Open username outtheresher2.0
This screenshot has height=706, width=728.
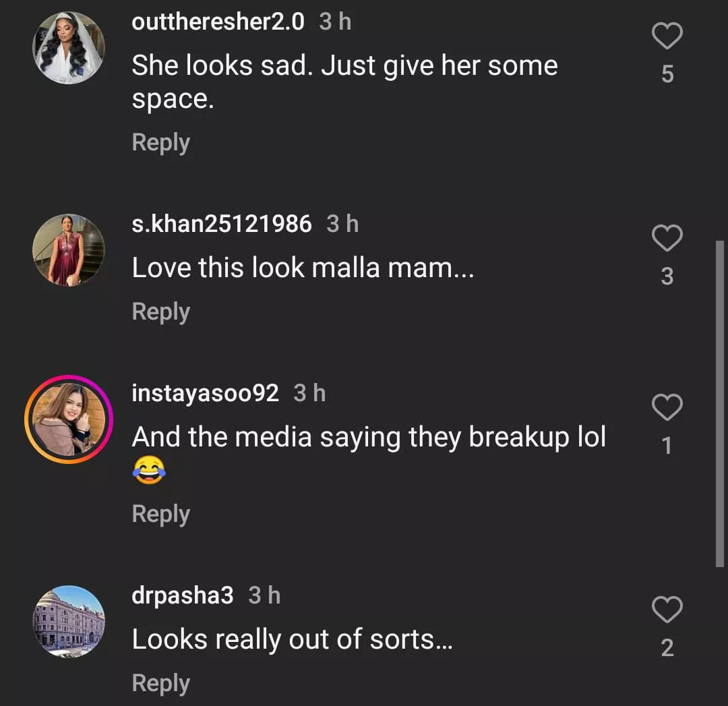[x=218, y=22]
